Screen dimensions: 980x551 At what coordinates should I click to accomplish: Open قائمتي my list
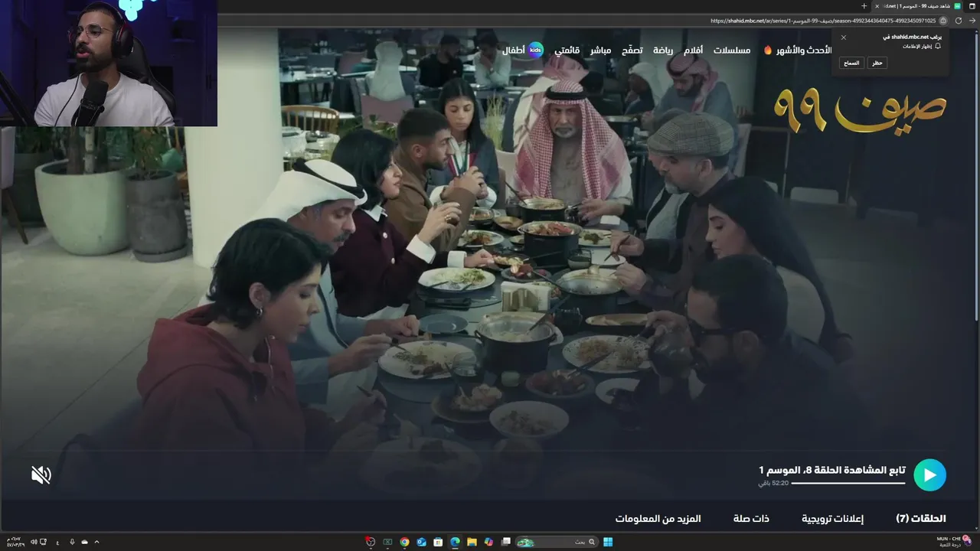(x=567, y=50)
